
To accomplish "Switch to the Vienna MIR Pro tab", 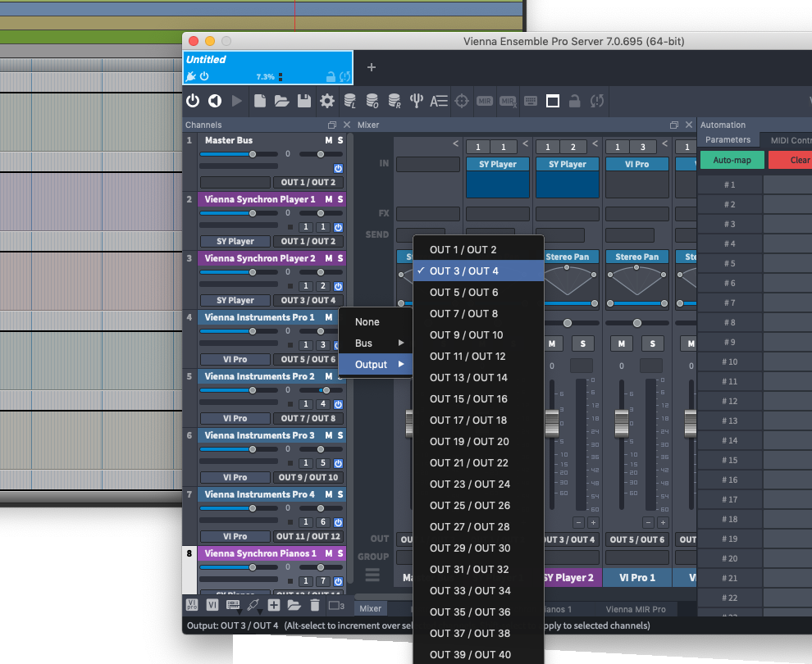I will pos(636,609).
